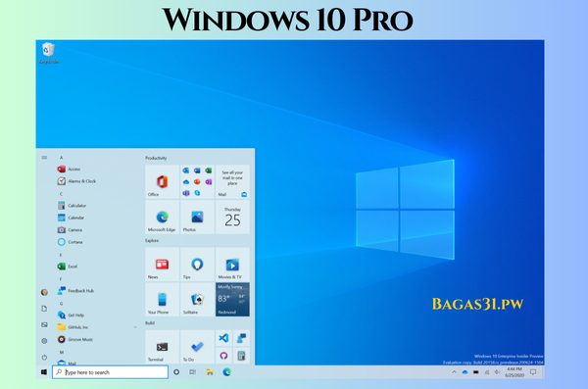The image size is (588, 389).
Task: Launch the Visual Studio Code tile
Action: (x=223, y=338)
